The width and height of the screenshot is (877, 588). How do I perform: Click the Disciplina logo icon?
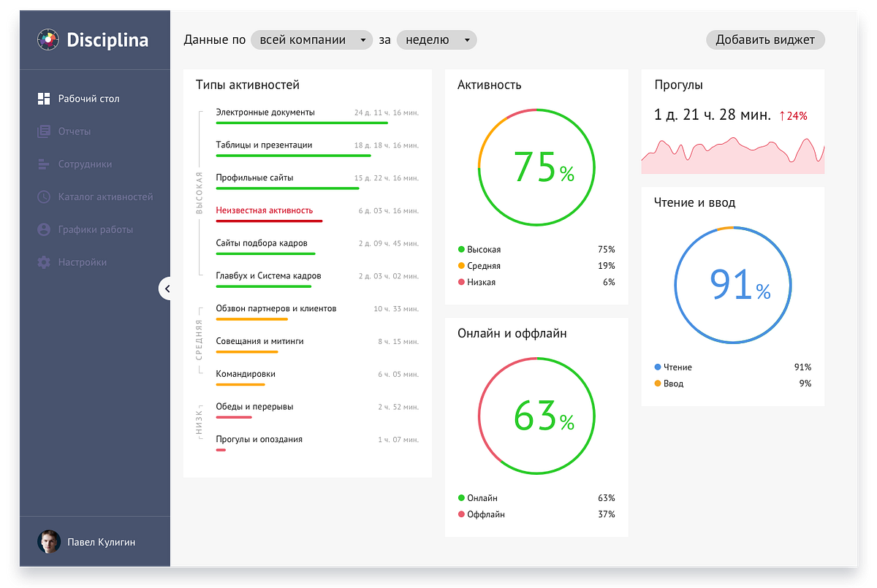(x=48, y=39)
